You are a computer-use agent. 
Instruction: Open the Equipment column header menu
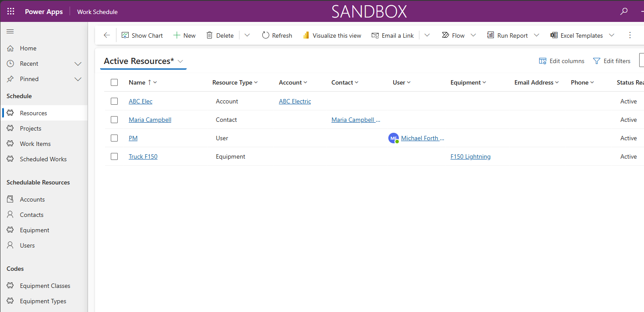tap(468, 82)
